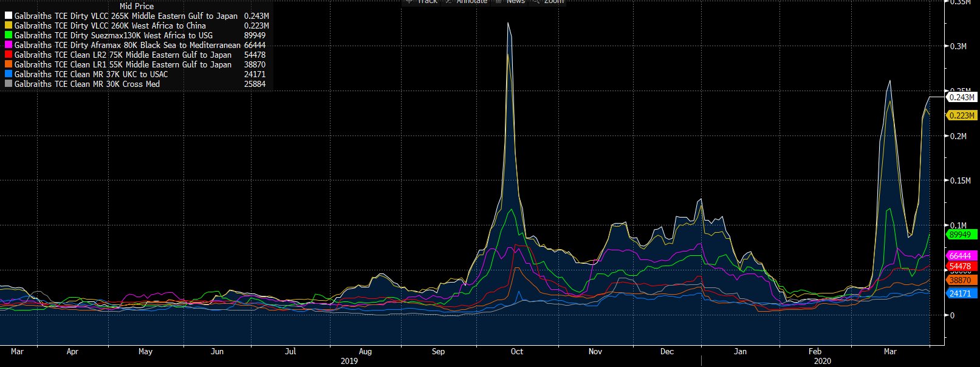Click legend value 25884 in the Cross Med row

click(x=255, y=84)
